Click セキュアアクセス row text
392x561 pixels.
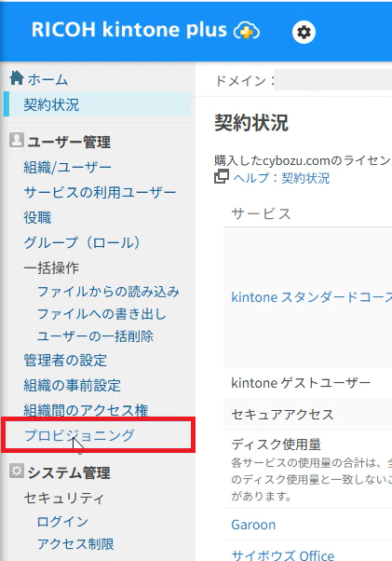click(282, 415)
